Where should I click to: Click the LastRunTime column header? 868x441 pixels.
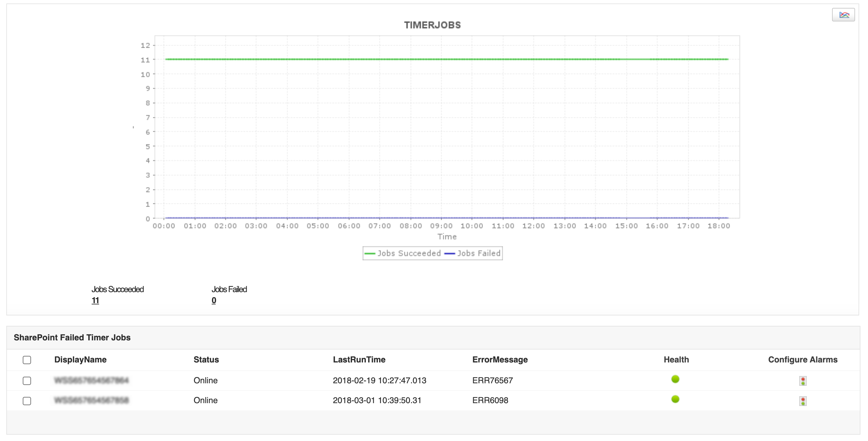[359, 360]
